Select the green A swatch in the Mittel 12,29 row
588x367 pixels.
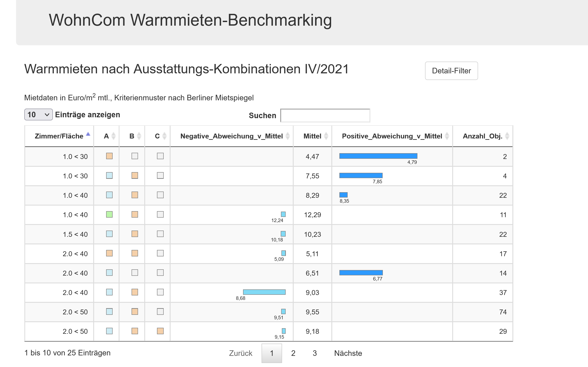coord(109,214)
